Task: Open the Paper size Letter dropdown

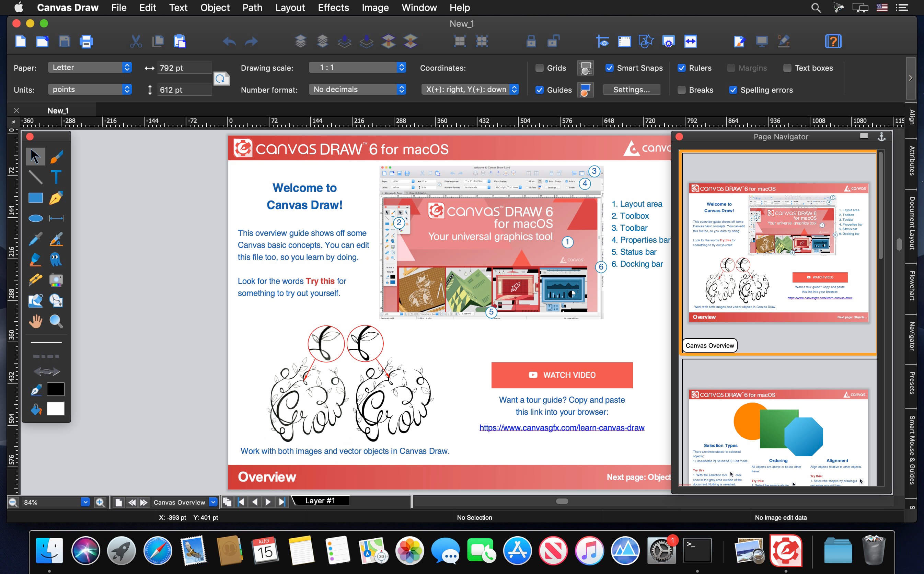Action: [x=90, y=68]
